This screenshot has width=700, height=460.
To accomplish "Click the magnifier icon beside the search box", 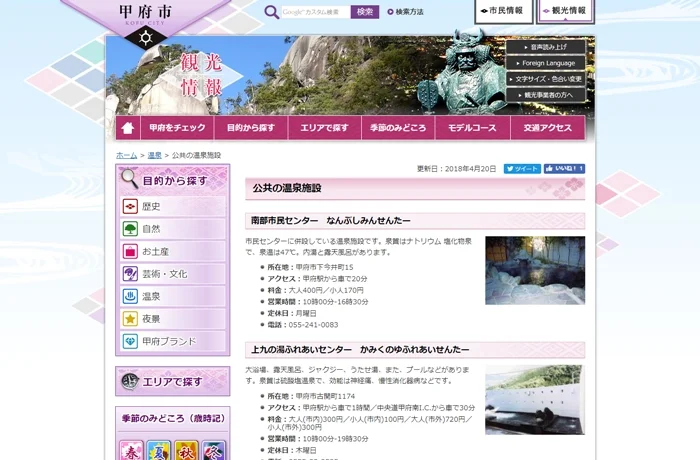I will tap(271, 12).
